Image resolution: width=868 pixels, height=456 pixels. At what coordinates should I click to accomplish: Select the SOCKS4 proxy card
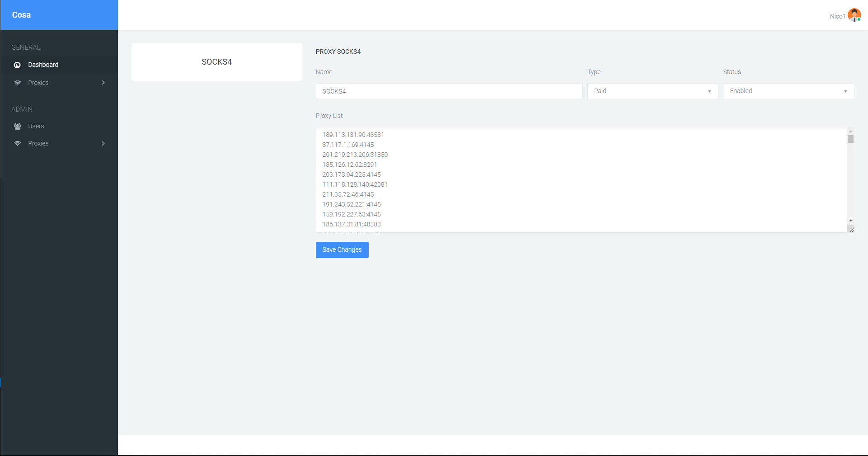click(217, 62)
